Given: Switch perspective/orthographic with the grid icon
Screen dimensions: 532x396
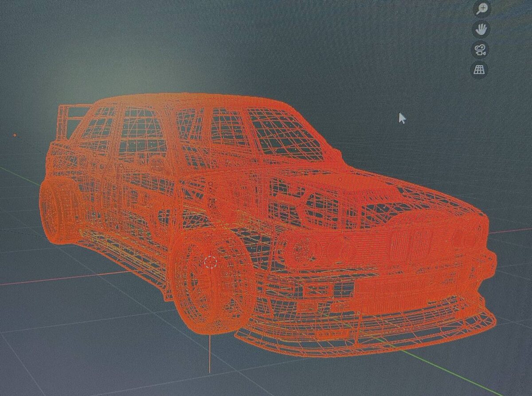Looking at the screenshot, I should coord(479,69).
